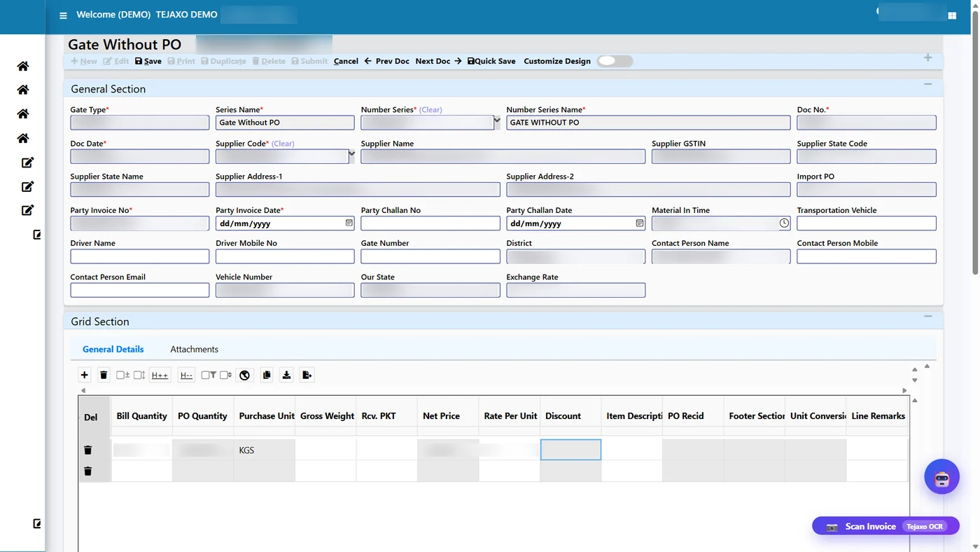This screenshot has height=552, width=980.
Task: Open the hamburger menu beside Welcome
Action: [x=63, y=15]
